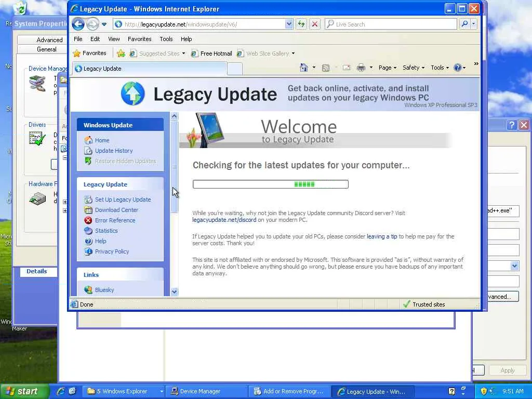Switch to Add or Remove Programs on the taskbar
This screenshot has width=532, height=399.
289,391
